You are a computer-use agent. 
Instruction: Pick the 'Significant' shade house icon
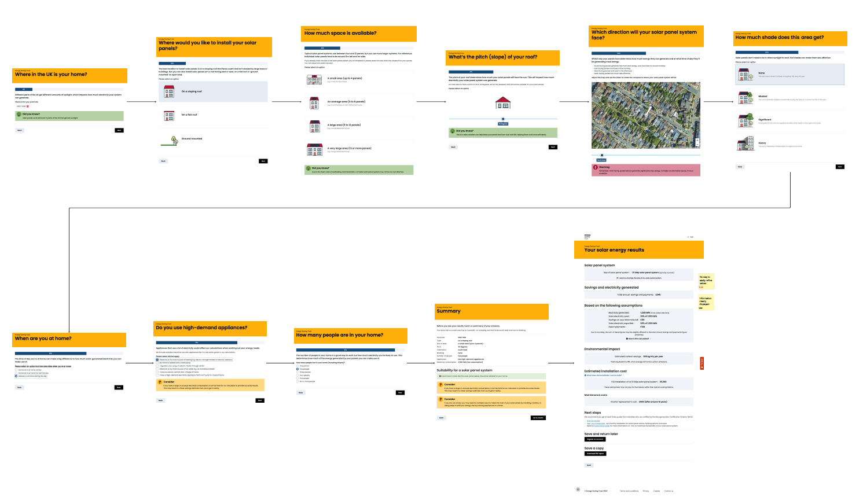pyautogui.click(x=745, y=121)
